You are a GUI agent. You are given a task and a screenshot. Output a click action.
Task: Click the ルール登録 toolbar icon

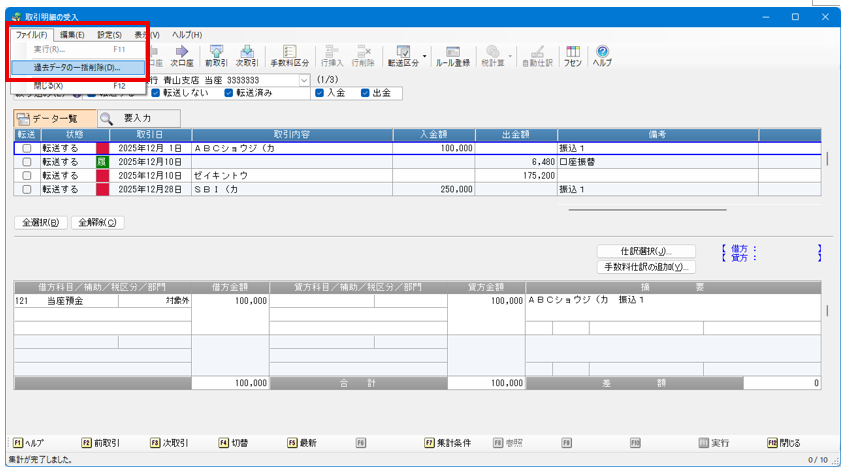point(452,55)
